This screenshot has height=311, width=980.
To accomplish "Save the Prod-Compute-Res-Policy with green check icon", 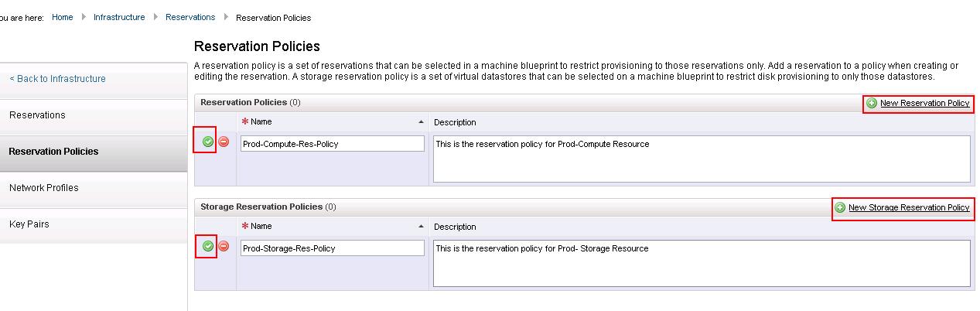I will (x=207, y=142).
